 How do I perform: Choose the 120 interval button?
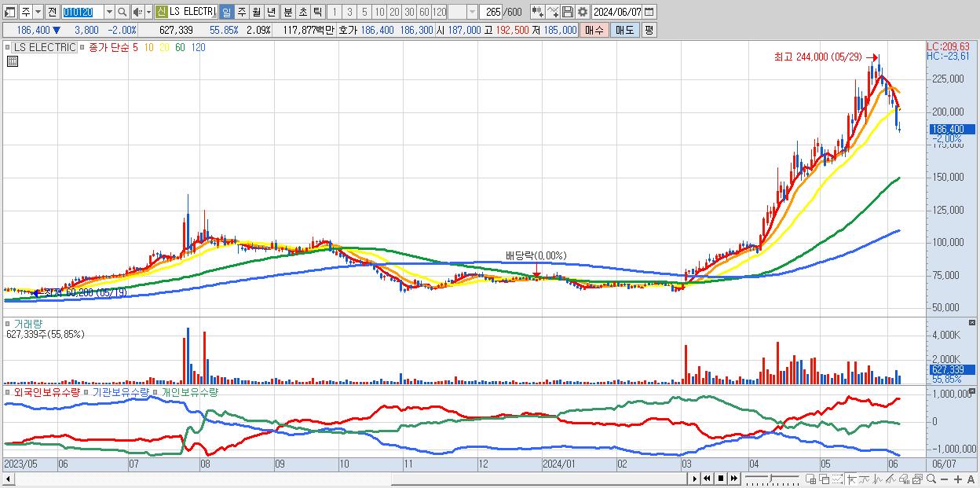pyautogui.click(x=439, y=12)
